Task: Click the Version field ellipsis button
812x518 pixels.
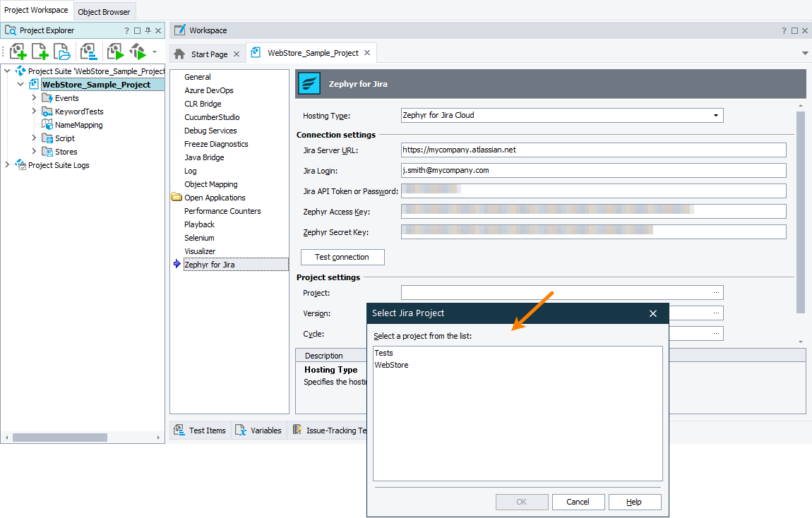Action: coord(716,313)
